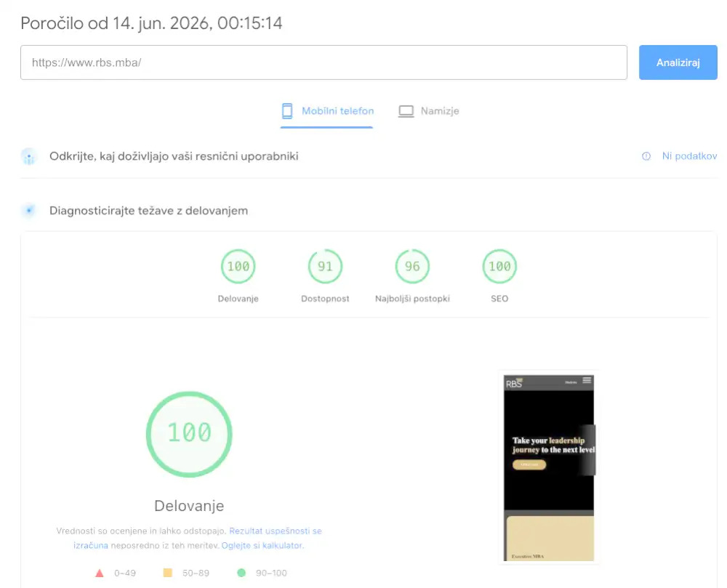Click the RBS logo in preview
Image resolution: width=727 pixels, height=588 pixels.
coord(514,383)
